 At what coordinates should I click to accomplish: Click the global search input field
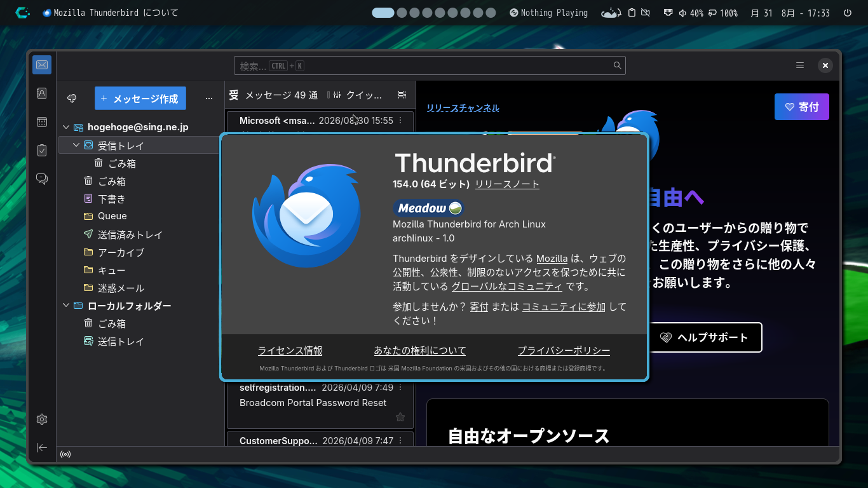pyautogui.click(x=430, y=65)
